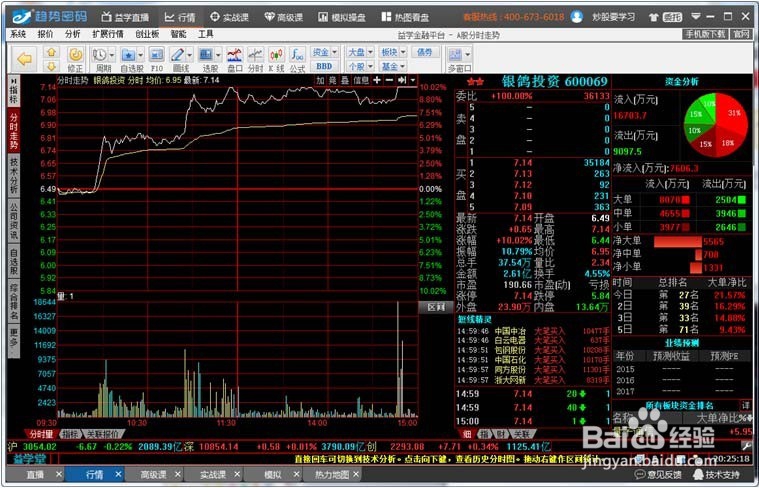Viewport: 759px width, 488px height.
Task: Switch to the 热力地图 bottom tab
Action: pyautogui.click(x=332, y=474)
